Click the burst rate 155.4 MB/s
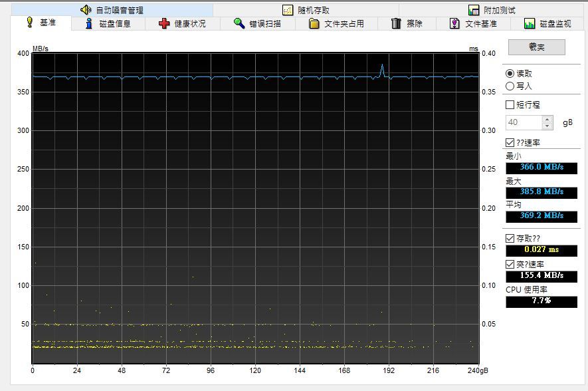 tap(541, 276)
